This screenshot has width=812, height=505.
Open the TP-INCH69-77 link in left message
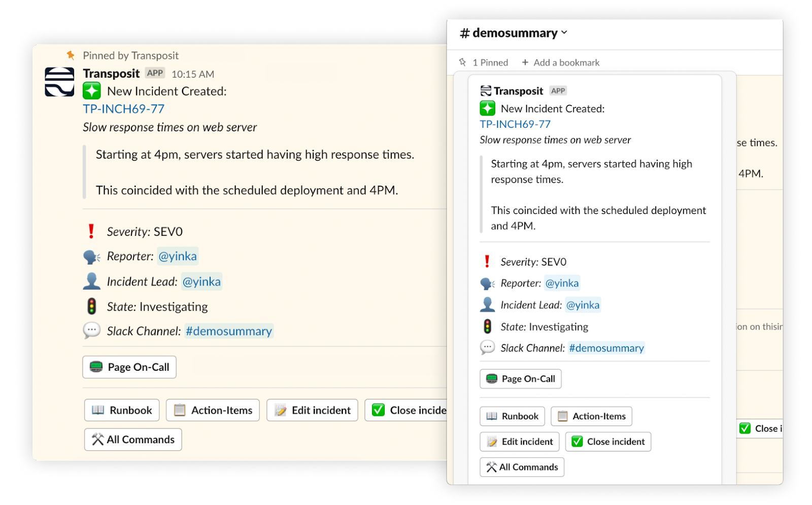point(124,109)
